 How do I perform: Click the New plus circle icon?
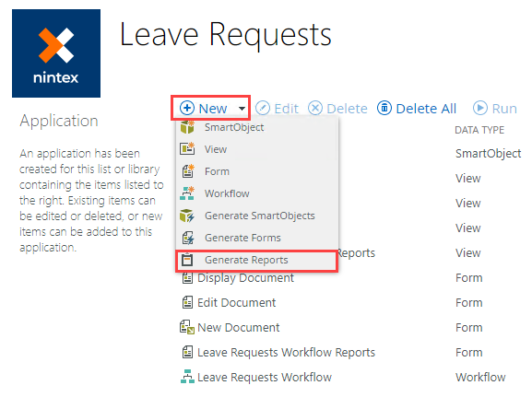tap(187, 108)
